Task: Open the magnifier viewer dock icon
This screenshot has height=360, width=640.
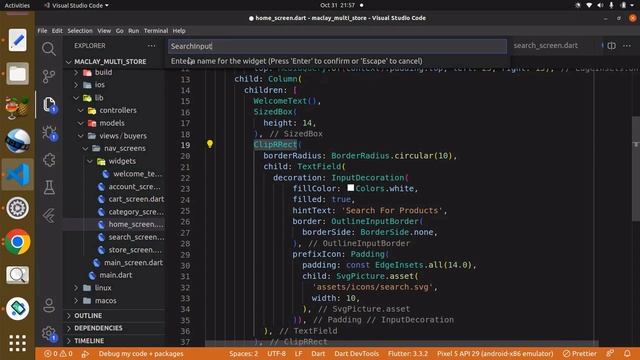Action: [17, 275]
